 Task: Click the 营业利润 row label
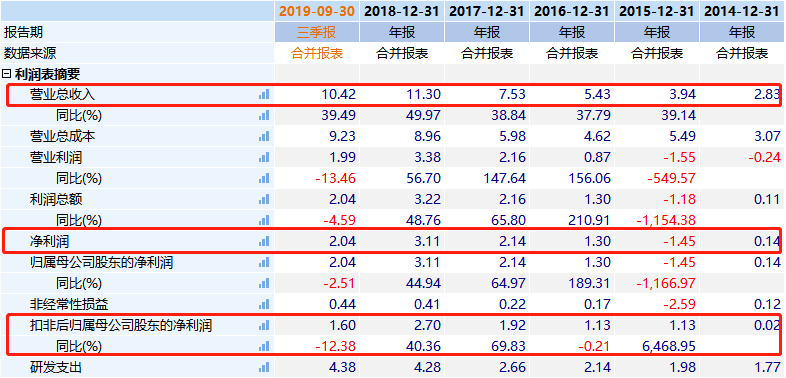click(x=56, y=157)
